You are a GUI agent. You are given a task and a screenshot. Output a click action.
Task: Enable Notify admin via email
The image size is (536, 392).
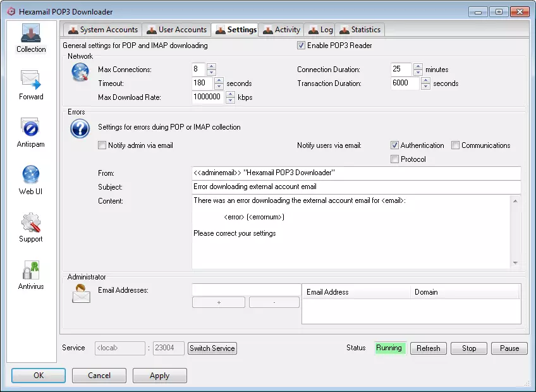coord(102,145)
